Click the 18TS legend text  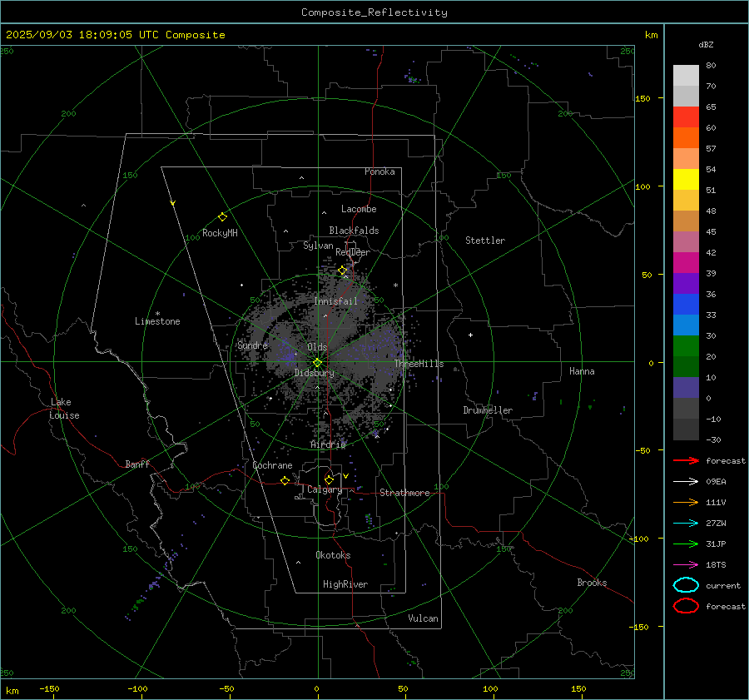pyautogui.click(x=716, y=565)
